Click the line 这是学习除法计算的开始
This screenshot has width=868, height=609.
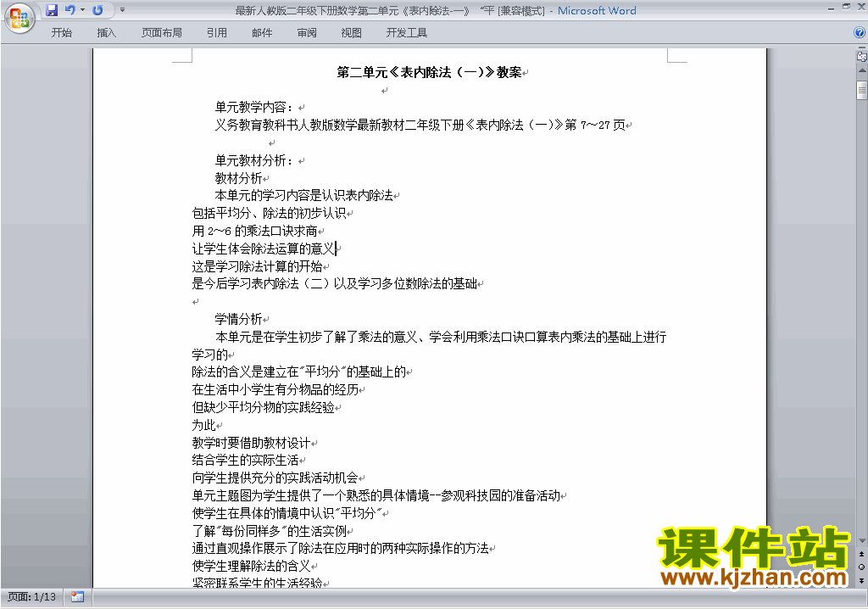pos(258,266)
